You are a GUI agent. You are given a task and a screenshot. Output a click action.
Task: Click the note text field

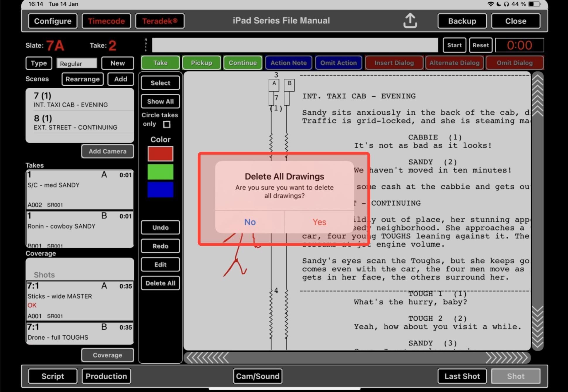[x=295, y=45]
